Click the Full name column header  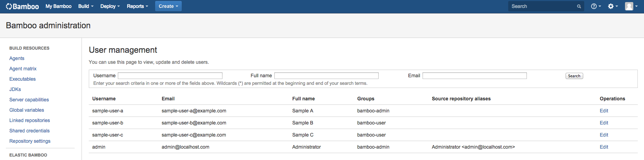click(x=303, y=99)
